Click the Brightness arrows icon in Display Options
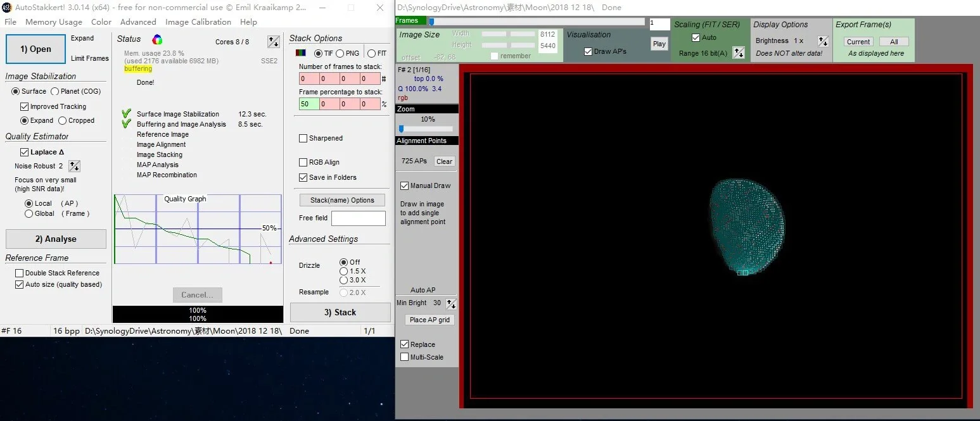This screenshot has width=980, height=421. point(822,41)
